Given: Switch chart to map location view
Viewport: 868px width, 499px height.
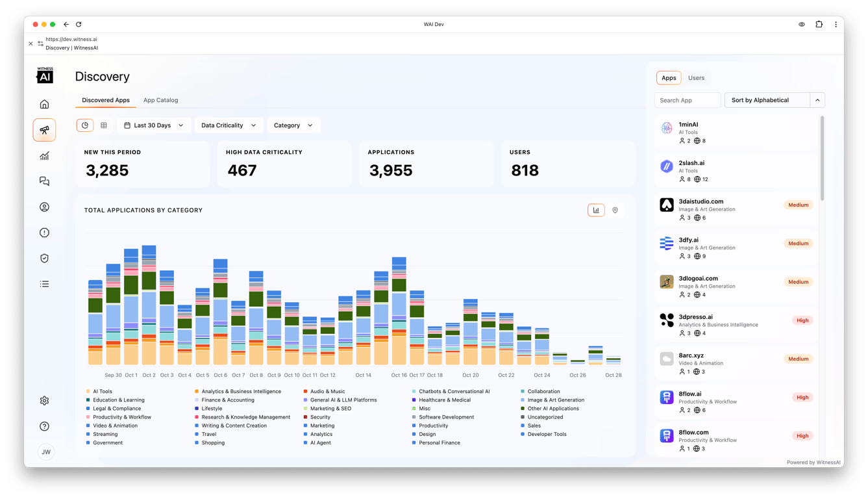Looking at the screenshot, I should coord(615,211).
